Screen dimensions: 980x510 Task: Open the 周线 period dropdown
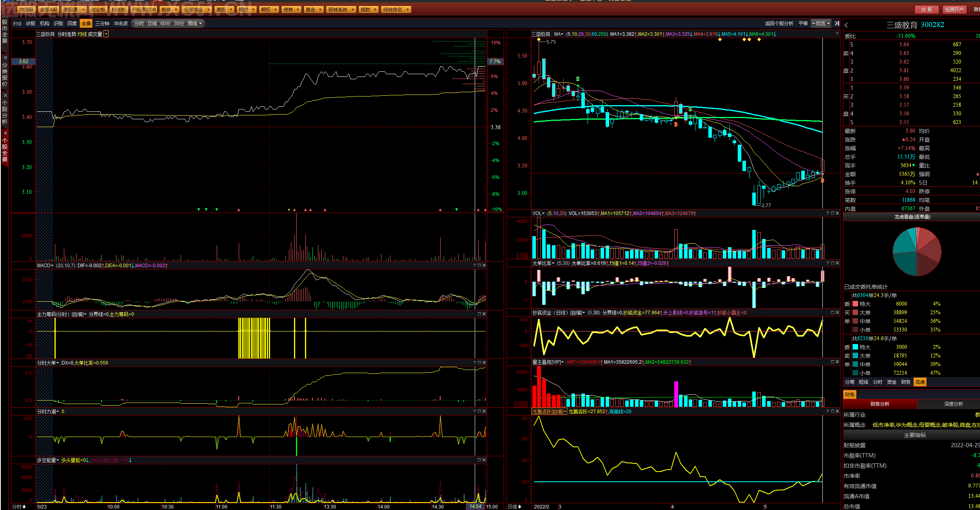(x=195, y=24)
